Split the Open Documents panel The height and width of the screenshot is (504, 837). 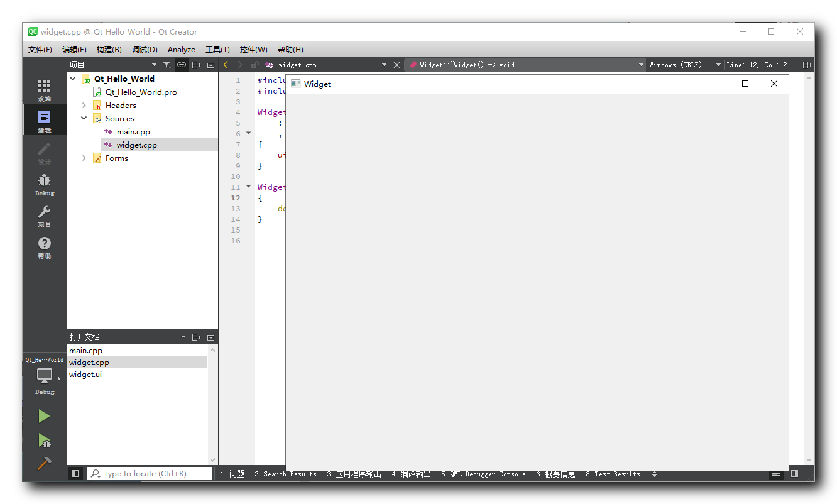click(197, 337)
